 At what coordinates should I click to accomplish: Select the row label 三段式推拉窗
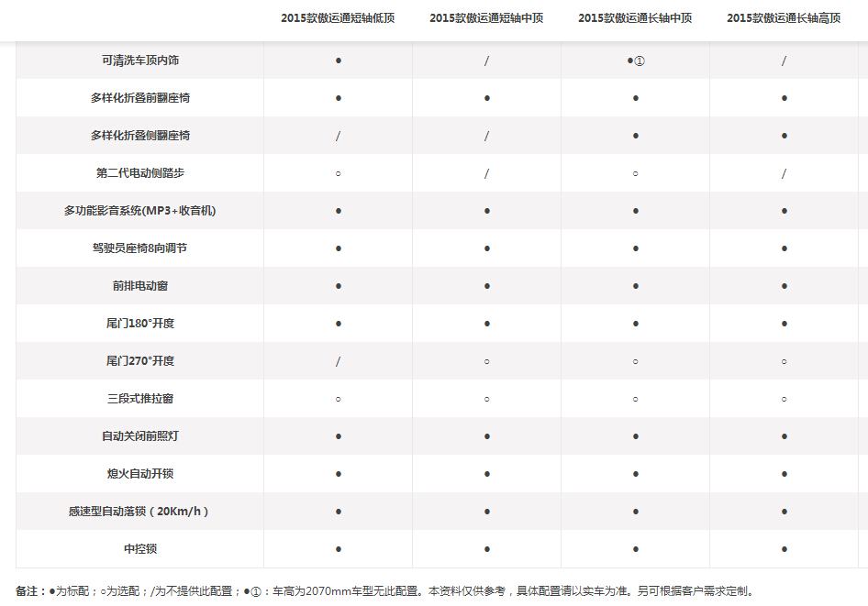(140, 399)
